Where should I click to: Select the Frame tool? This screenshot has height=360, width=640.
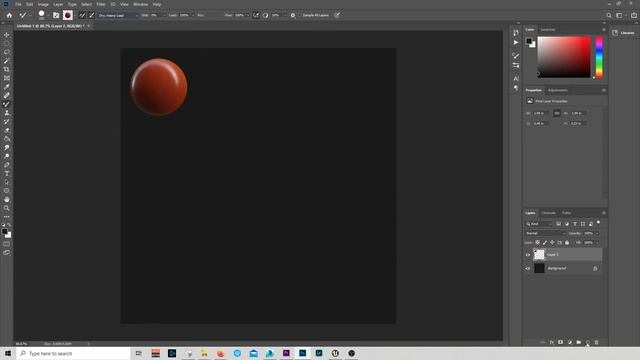pyautogui.click(x=7, y=78)
